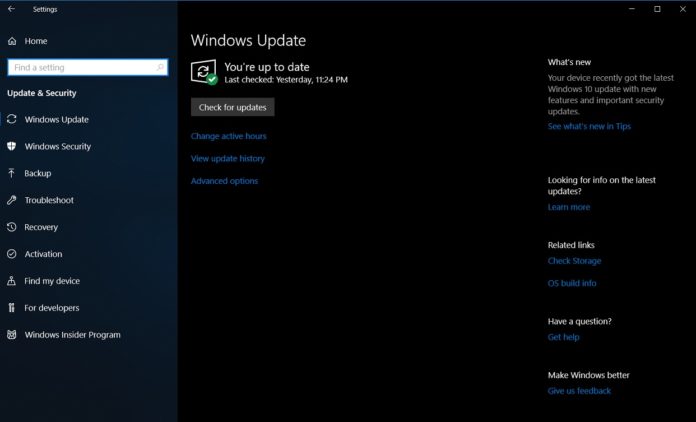The height and width of the screenshot is (422, 696).
Task: Click the magnifier icon in search box
Action: coord(160,67)
